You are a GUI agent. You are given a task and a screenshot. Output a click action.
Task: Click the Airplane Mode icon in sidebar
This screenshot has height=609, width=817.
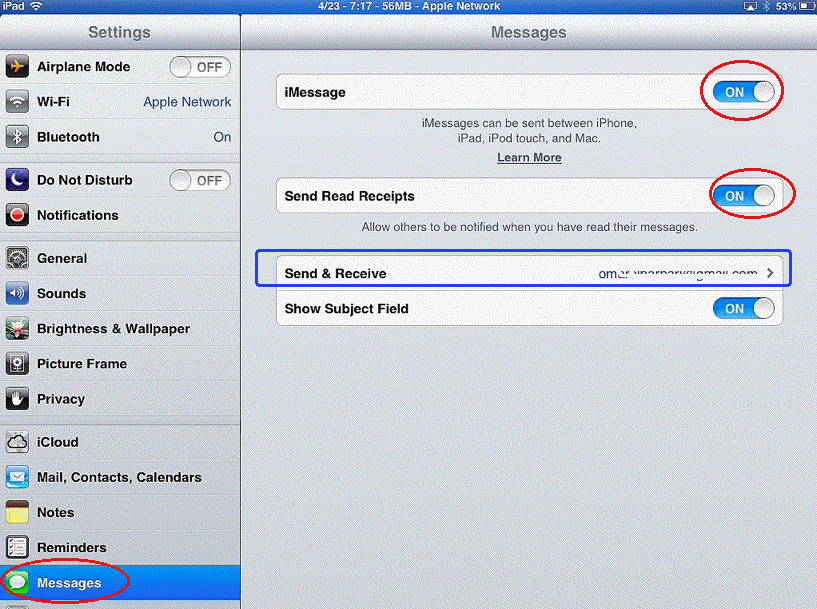coord(18,66)
